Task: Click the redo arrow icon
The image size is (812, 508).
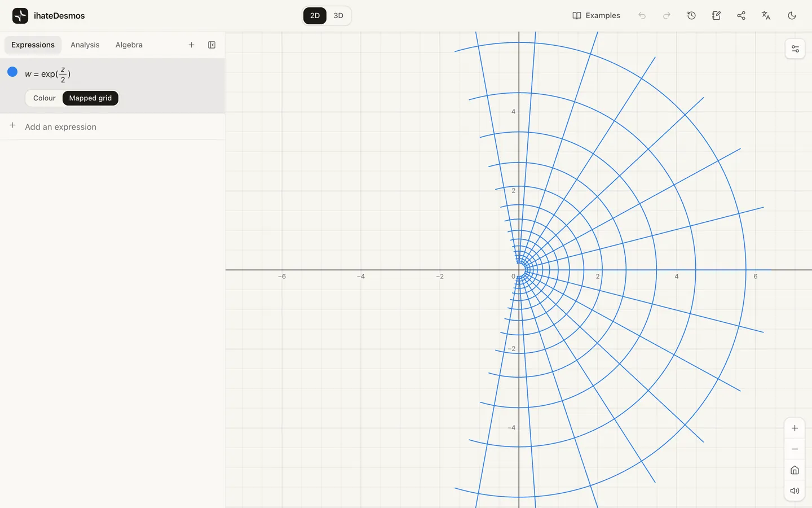Action: tap(667, 16)
